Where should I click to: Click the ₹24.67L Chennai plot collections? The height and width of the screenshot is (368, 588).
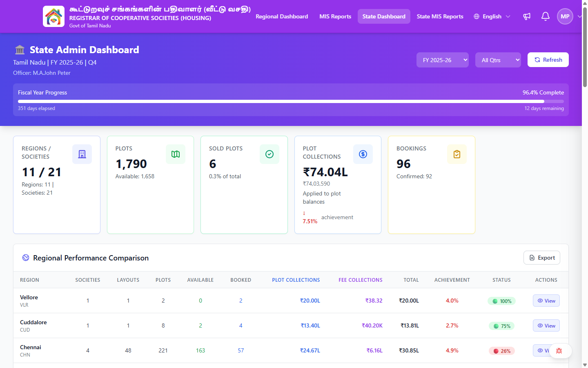tap(310, 350)
